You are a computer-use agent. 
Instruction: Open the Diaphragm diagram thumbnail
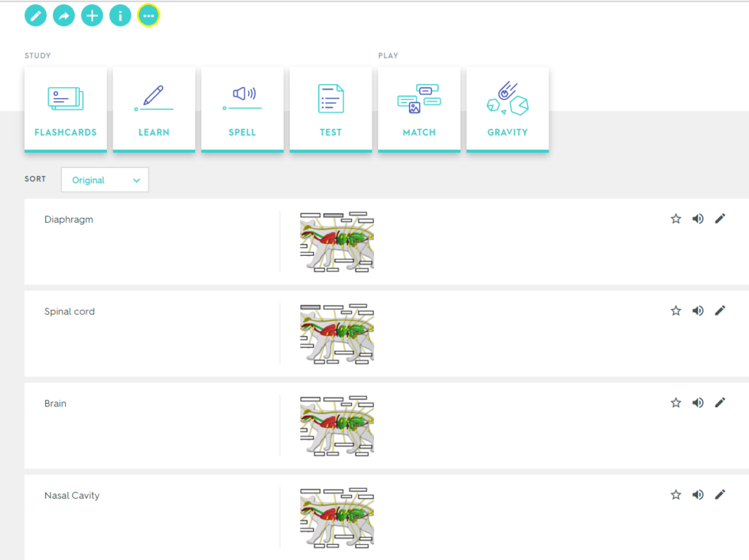coord(336,242)
